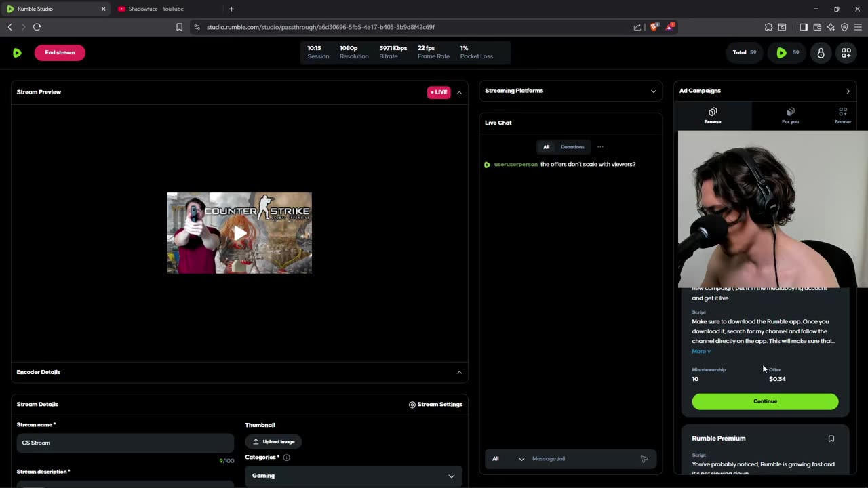Click the 1080p resolution stat
This screenshot has height=488, width=868.
pos(354,52)
